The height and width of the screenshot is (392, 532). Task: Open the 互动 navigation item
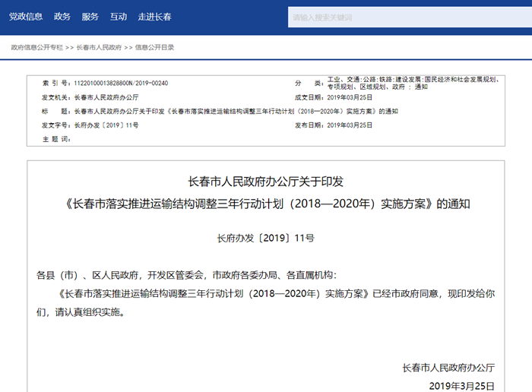coord(118,16)
